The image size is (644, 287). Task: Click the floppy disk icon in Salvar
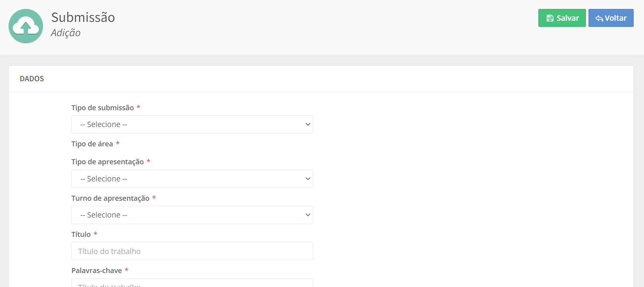[x=550, y=18]
